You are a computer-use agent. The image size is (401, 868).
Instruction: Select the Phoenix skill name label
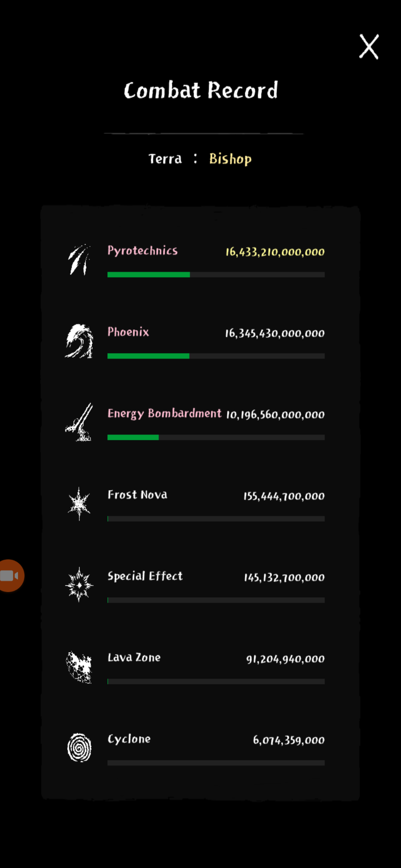coord(128,332)
